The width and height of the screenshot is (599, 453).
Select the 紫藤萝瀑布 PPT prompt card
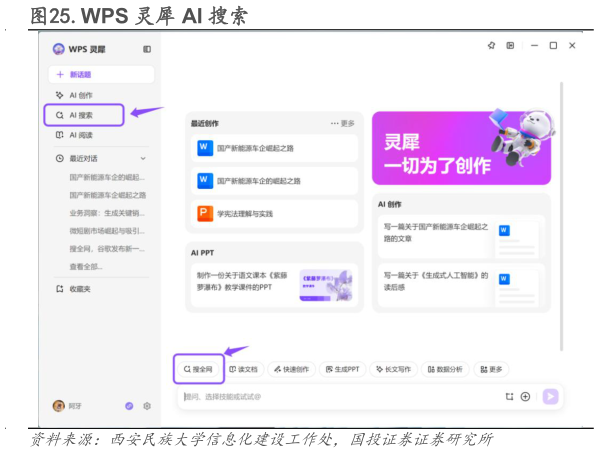[274, 285]
